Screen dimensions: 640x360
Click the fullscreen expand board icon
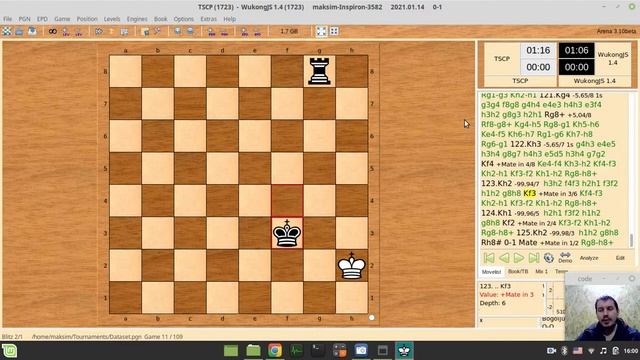click(322, 31)
